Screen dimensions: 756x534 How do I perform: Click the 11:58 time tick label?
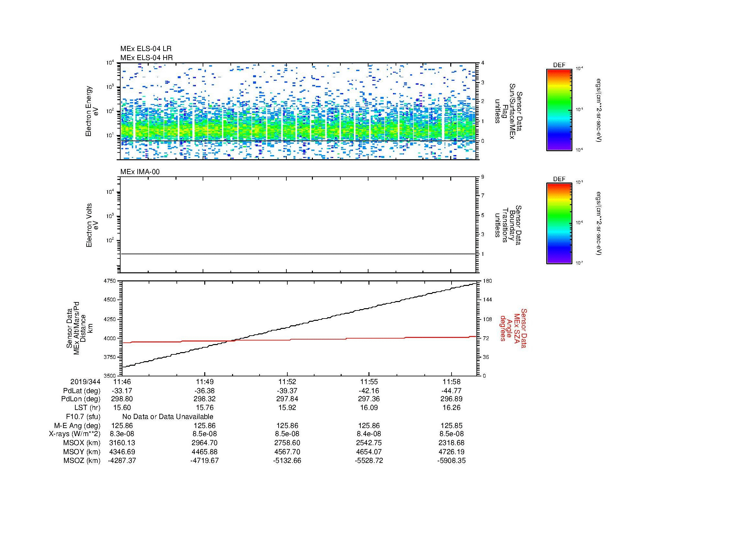tap(452, 382)
